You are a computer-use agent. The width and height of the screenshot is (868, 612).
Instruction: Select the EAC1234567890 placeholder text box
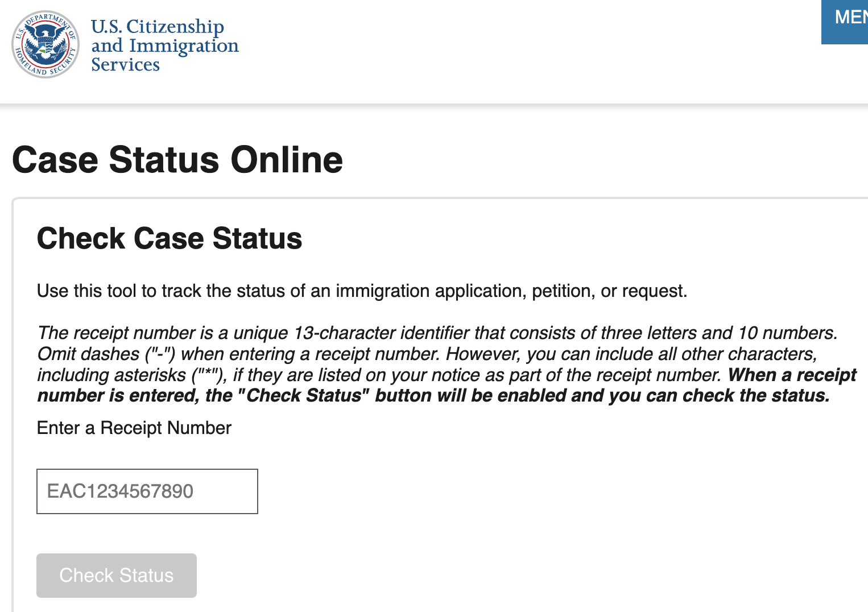[x=147, y=491]
